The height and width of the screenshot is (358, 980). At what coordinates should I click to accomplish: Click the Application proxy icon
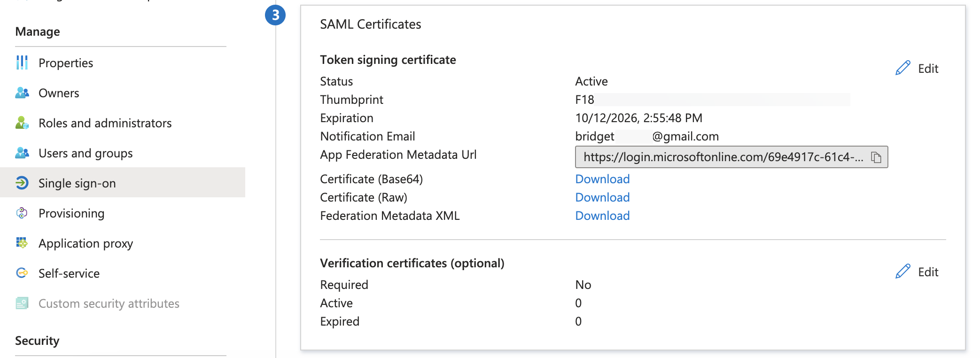[22, 243]
